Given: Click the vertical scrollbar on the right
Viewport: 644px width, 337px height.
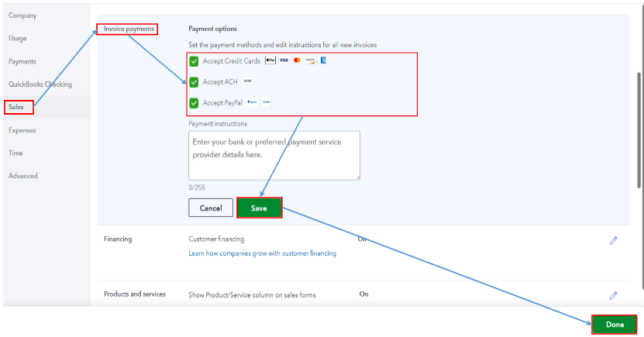Looking at the screenshot, I should 639,129.
